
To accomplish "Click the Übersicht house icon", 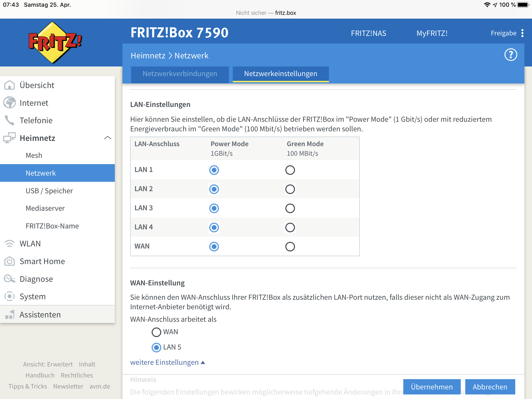I will 10,85.
